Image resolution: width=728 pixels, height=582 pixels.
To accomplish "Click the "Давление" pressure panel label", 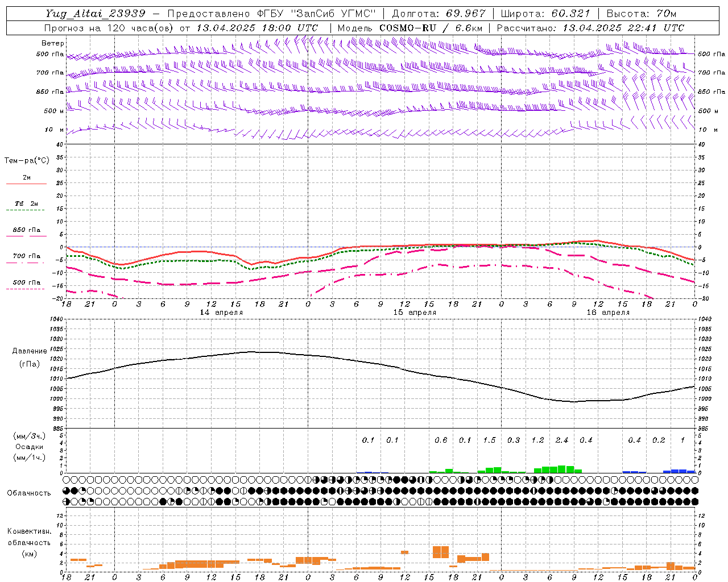I will click(x=30, y=351).
